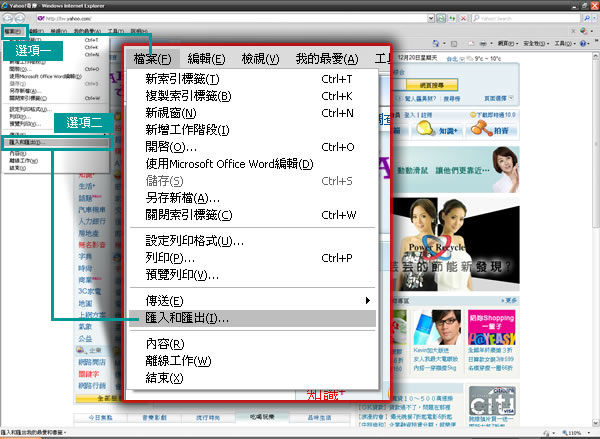600x439 pixels.
Task: Click the 今日焦點 news tab
Action: 100,418
